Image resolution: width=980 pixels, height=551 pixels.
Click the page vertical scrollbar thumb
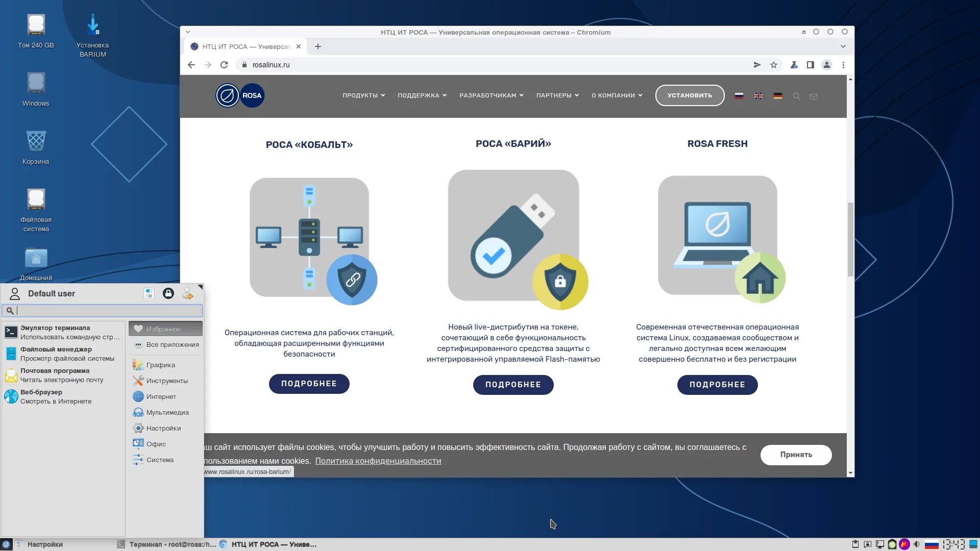pos(850,240)
